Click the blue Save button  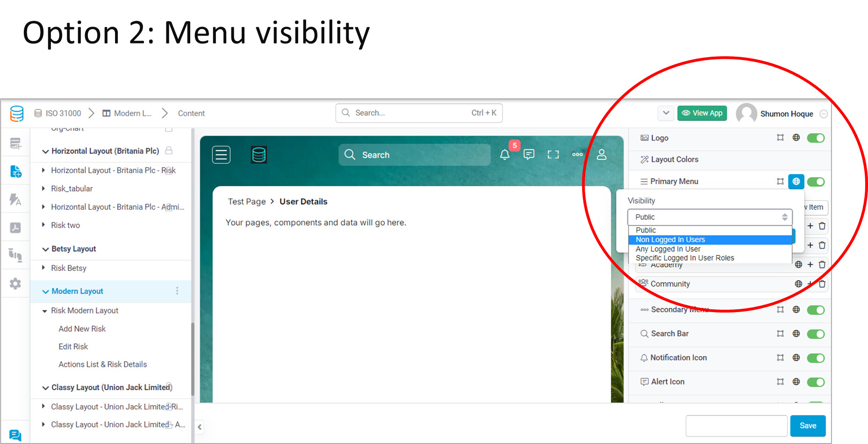point(808,426)
